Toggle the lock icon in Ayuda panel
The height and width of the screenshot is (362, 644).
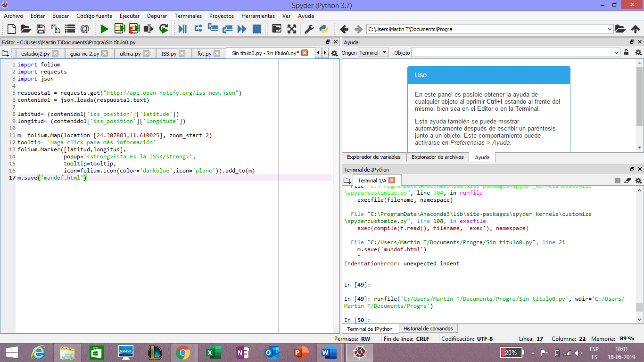626,52
